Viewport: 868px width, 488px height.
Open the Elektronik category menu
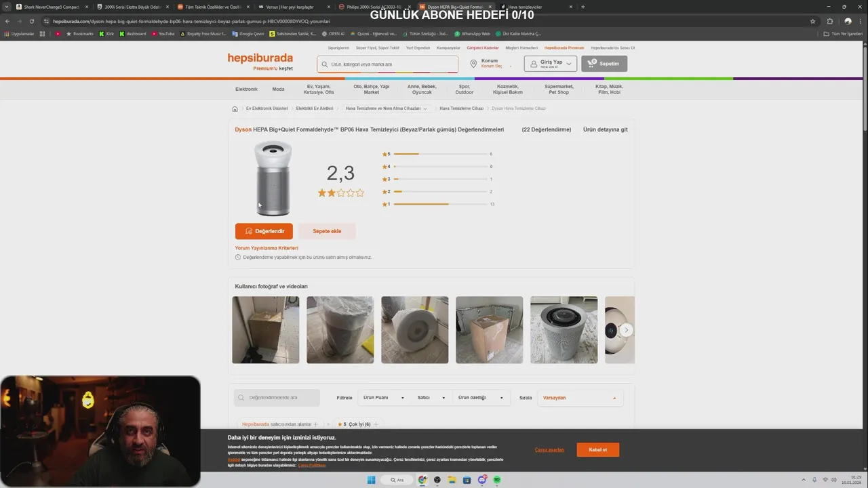246,89
